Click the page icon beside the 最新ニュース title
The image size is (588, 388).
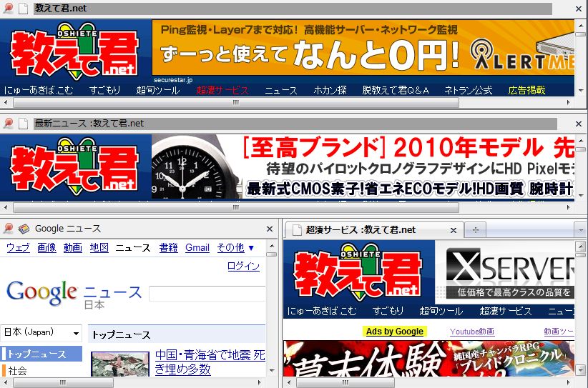(24, 123)
